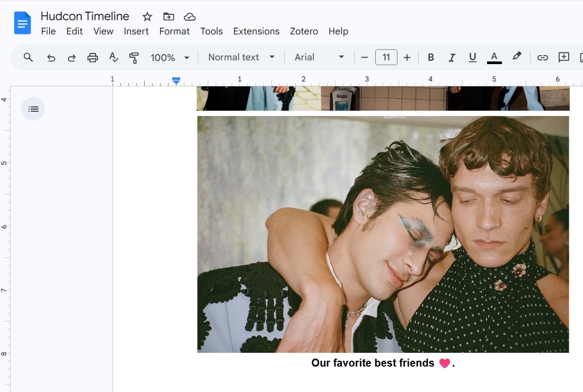The image size is (583, 392).
Task: Toggle bold formatting
Action: coord(431,57)
